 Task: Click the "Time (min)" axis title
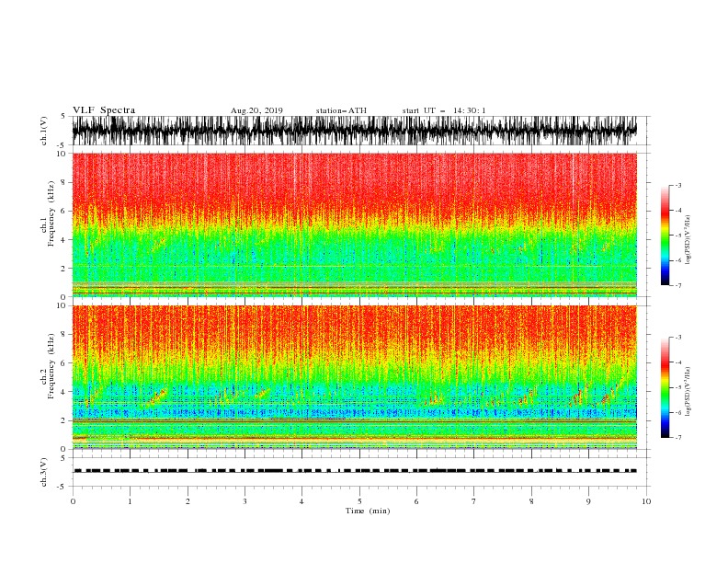(368, 511)
